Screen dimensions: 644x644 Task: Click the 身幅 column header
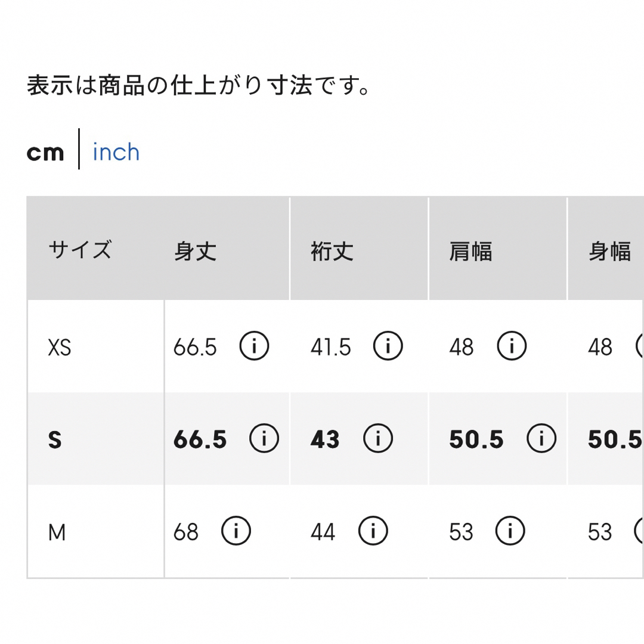[609, 251]
